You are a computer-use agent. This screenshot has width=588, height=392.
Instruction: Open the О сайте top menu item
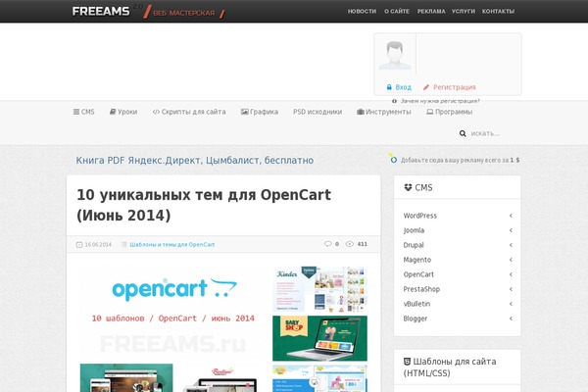click(x=397, y=11)
